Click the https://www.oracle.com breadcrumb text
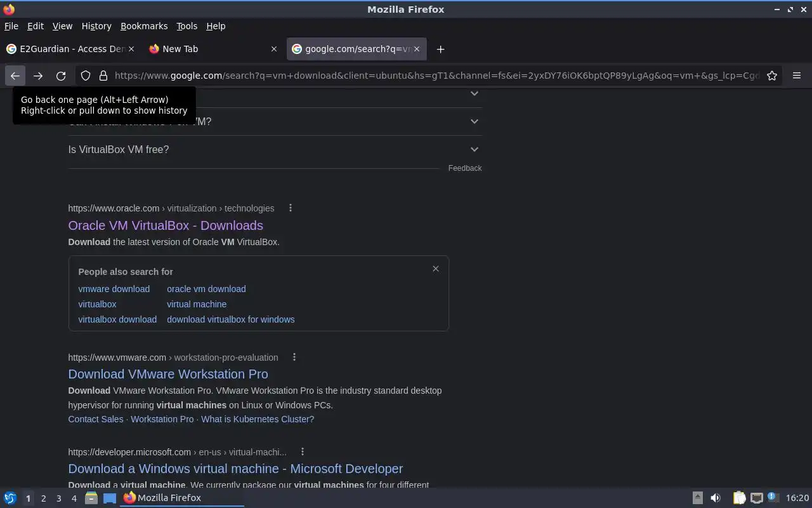Viewport: 812px width, 508px height. pos(114,208)
